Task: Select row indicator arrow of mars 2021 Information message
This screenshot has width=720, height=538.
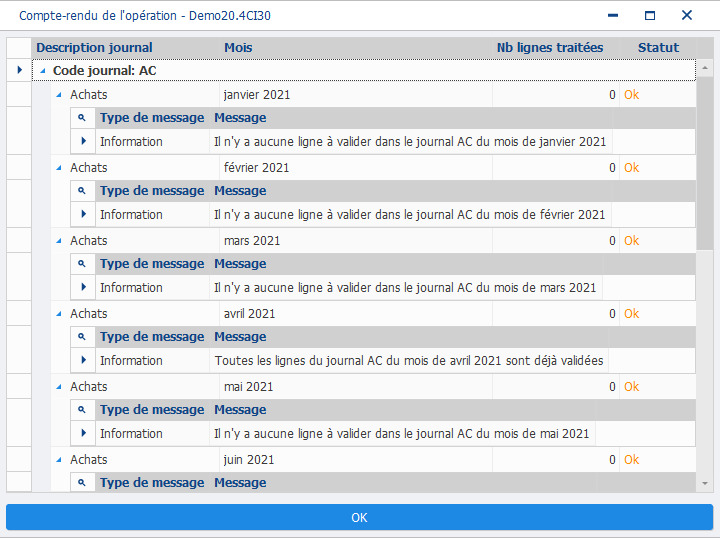Action: tap(84, 287)
